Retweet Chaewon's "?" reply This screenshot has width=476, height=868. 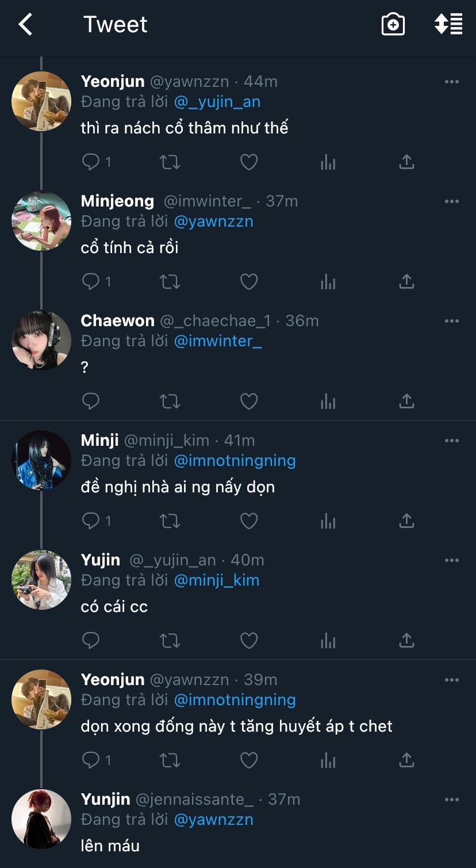point(170,401)
